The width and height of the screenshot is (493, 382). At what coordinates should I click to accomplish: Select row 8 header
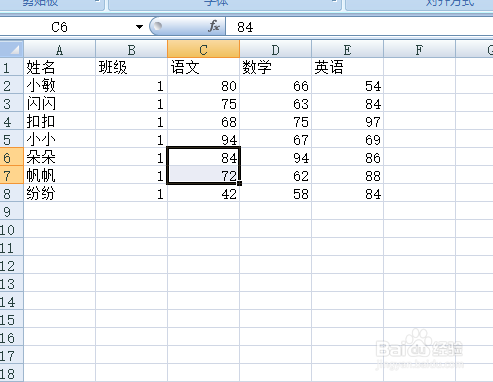(12, 193)
